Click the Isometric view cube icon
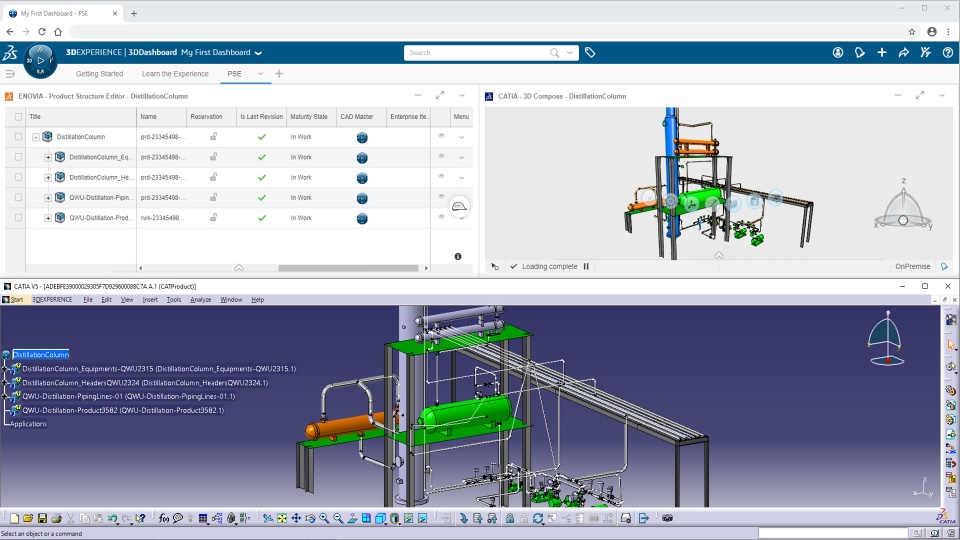Screen dimensions: 960x540 point(380,519)
